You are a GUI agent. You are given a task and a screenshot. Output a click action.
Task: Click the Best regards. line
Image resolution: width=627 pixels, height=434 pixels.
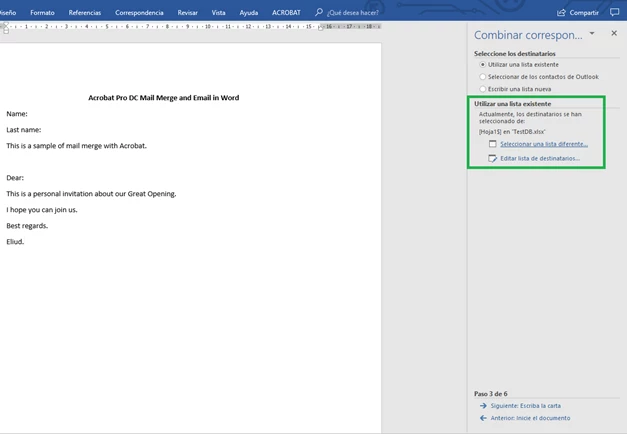[x=27, y=226]
